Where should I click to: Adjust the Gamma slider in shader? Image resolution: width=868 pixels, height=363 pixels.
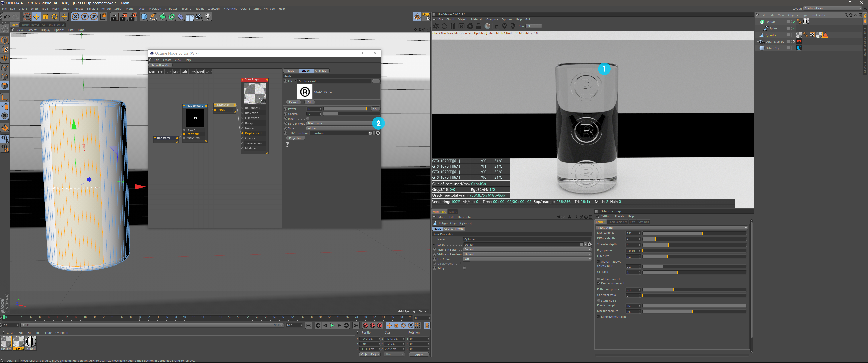[x=351, y=114]
